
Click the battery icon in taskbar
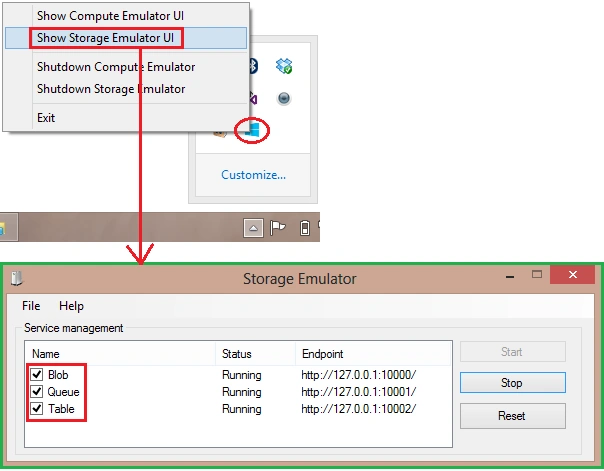(x=305, y=228)
